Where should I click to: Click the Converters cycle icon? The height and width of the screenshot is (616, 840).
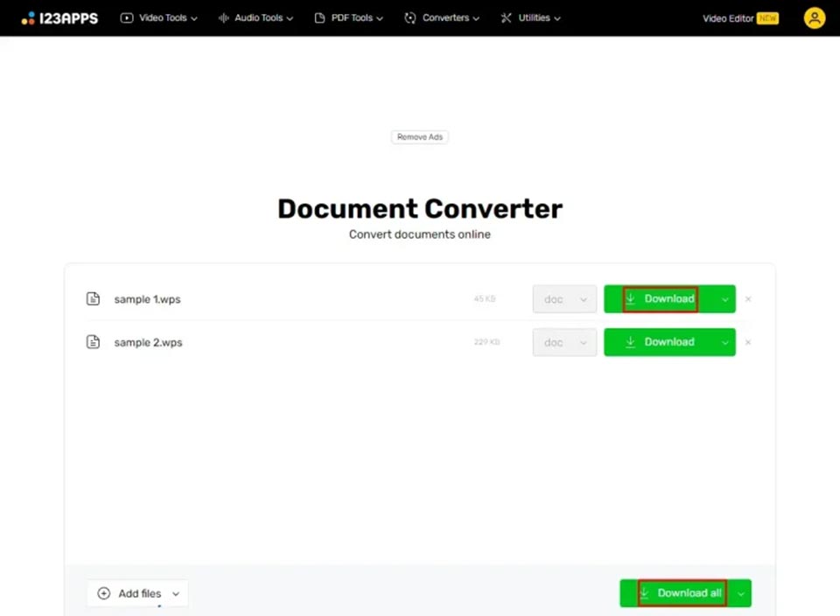tap(410, 18)
